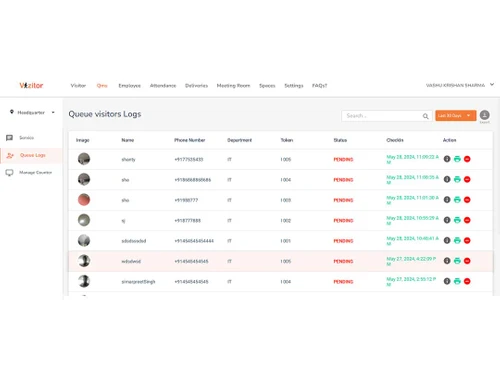Open wdsdwsd's visitor photo thumbnail
Viewport: 500px width, 375px height.
coord(84,261)
